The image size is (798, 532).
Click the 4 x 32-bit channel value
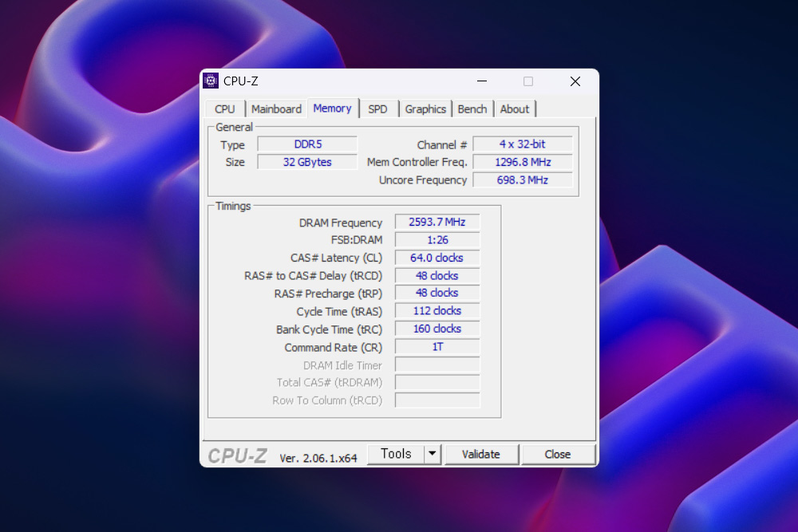[523, 144]
